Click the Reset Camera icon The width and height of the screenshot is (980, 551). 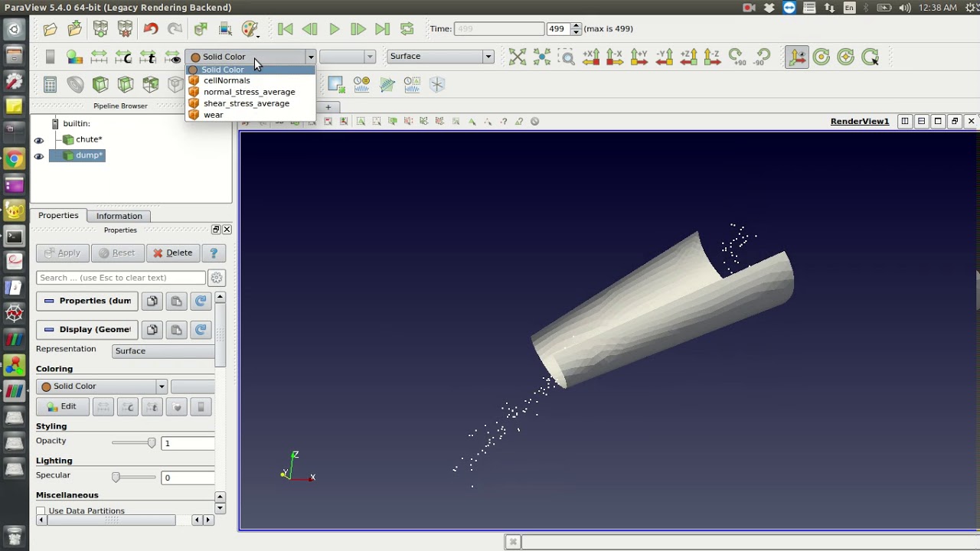point(518,57)
